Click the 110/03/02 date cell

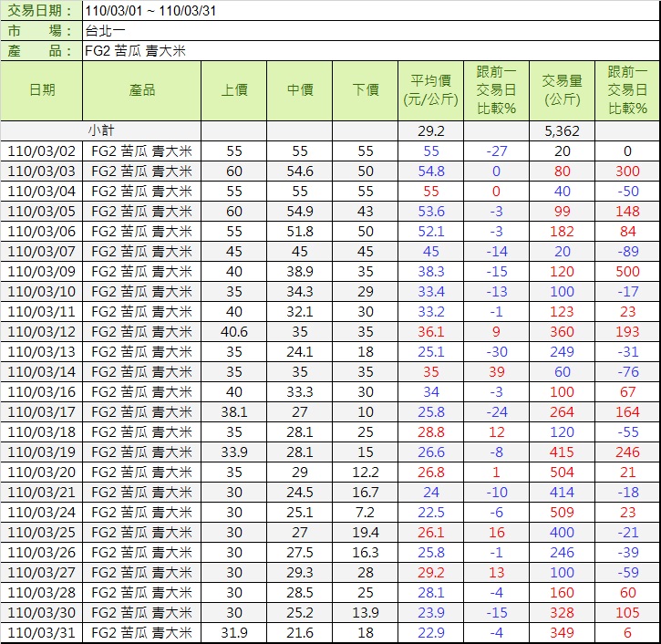pos(42,151)
